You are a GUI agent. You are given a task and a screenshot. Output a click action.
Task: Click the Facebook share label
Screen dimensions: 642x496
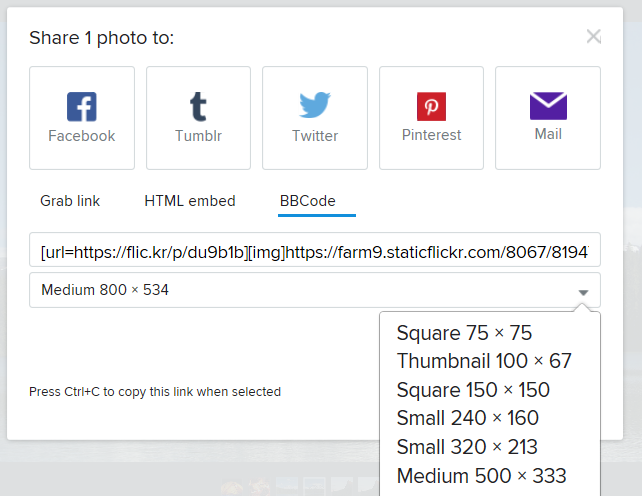(x=82, y=136)
